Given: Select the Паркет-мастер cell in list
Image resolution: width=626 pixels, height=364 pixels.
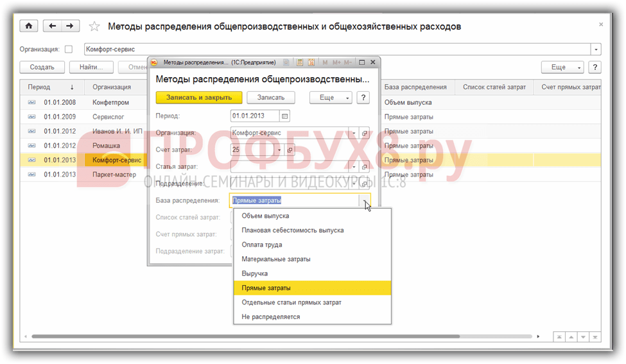Looking at the screenshot, I should [x=114, y=175].
